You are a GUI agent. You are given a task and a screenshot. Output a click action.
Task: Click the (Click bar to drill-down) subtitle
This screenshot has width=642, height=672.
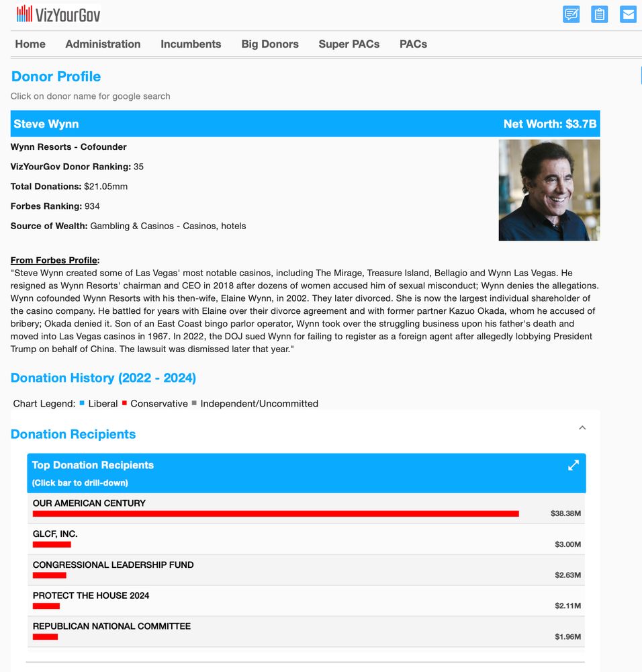80,483
